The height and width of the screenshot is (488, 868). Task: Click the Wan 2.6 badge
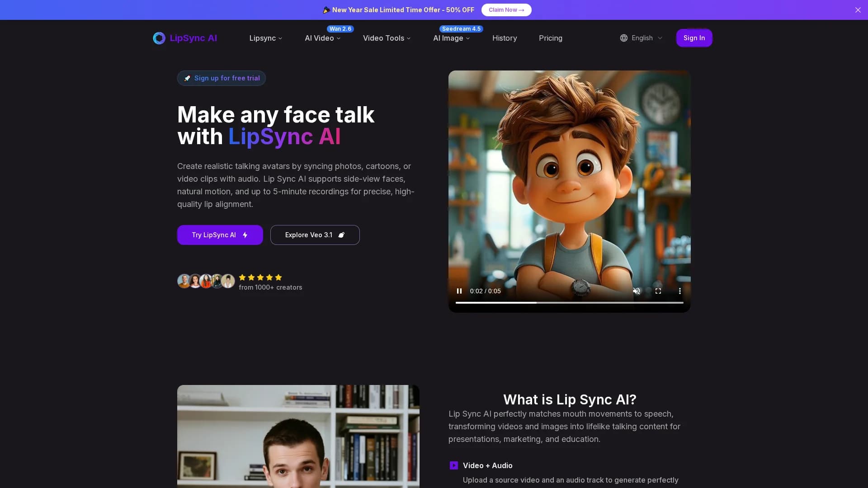[340, 29]
